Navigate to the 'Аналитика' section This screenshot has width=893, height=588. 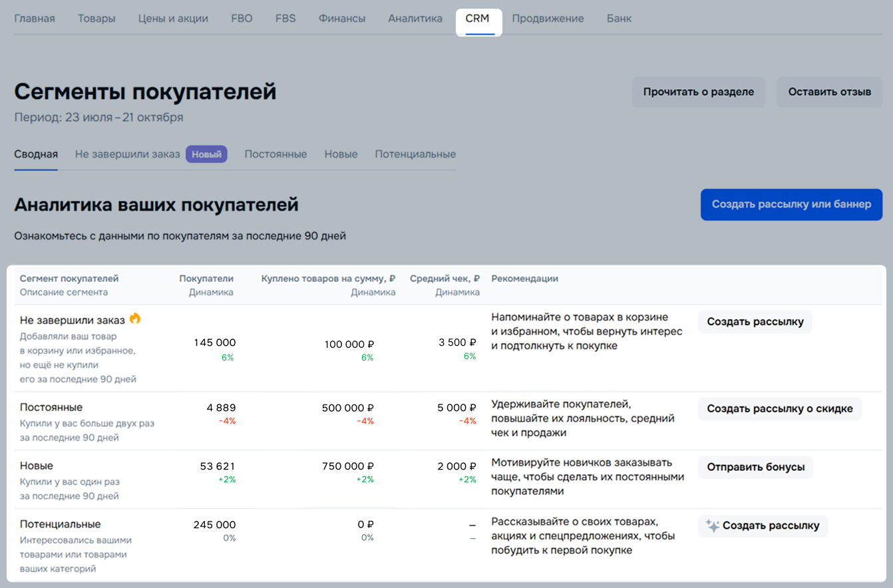tap(415, 19)
